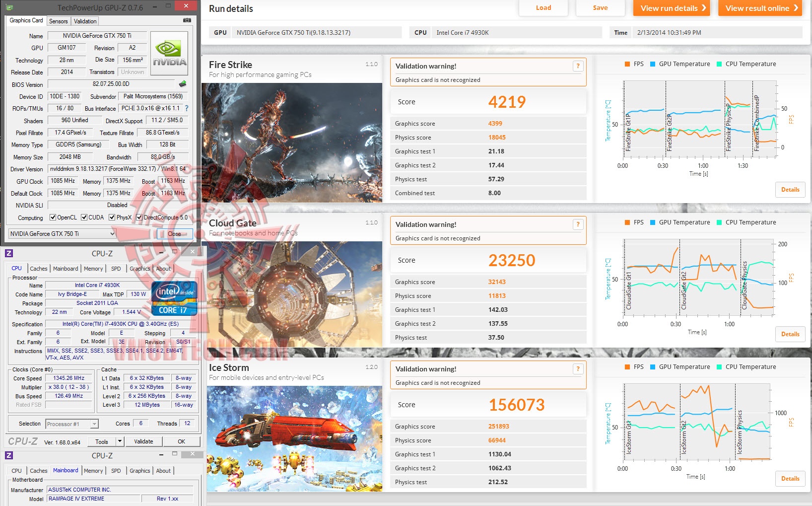
Task: Click the Ice Storm score '156073'
Action: click(517, 405)
